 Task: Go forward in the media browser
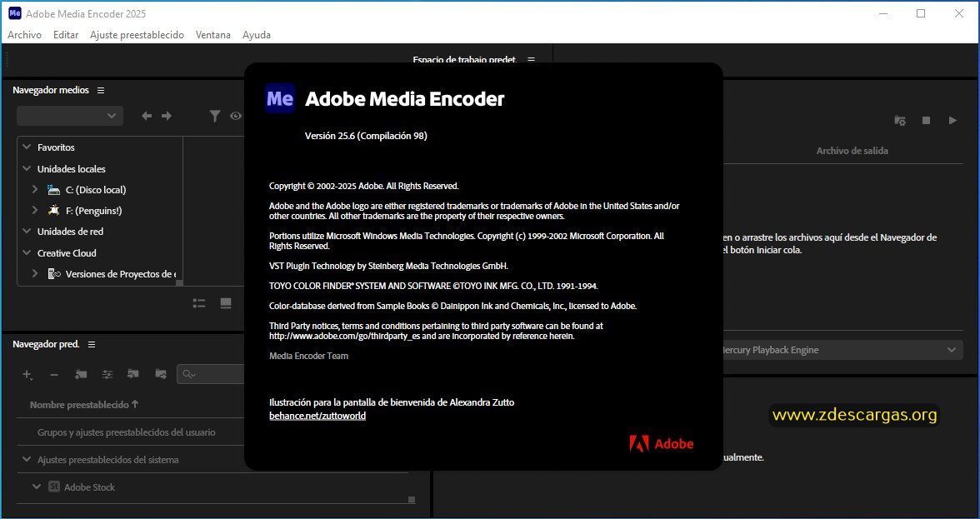coord(167,116)
